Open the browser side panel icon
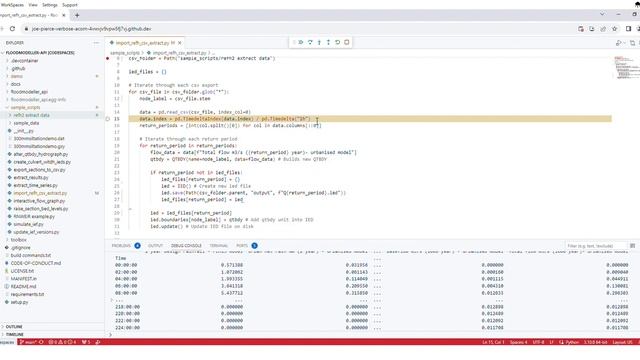The width and height of the screenshot is (640, 360). coord(629,29)
